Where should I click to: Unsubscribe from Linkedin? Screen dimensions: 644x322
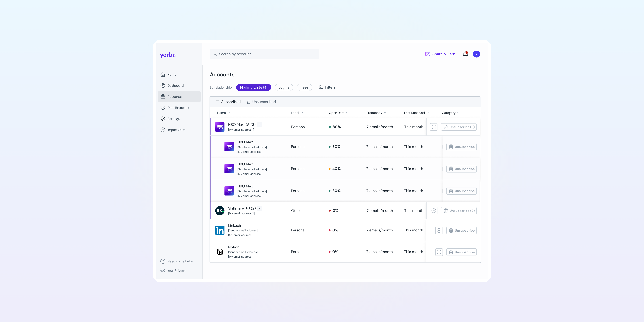(x=461, y=230)
